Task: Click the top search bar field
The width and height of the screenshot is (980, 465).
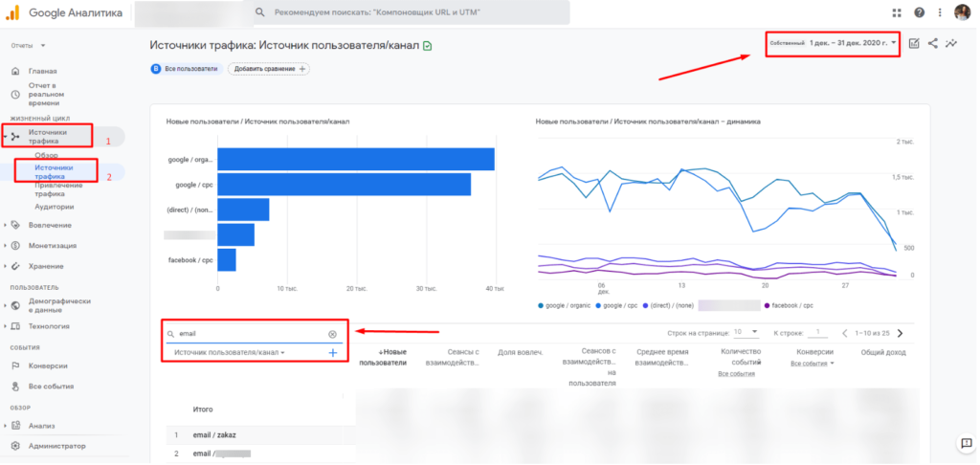Action: 411,12
